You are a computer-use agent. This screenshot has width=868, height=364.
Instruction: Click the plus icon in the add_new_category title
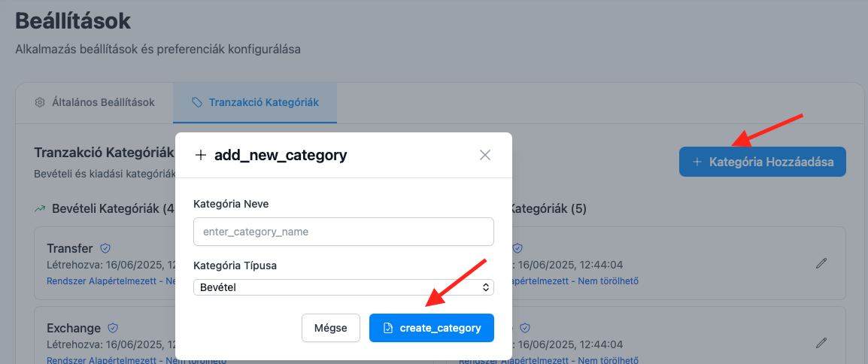tap(201, 155)
